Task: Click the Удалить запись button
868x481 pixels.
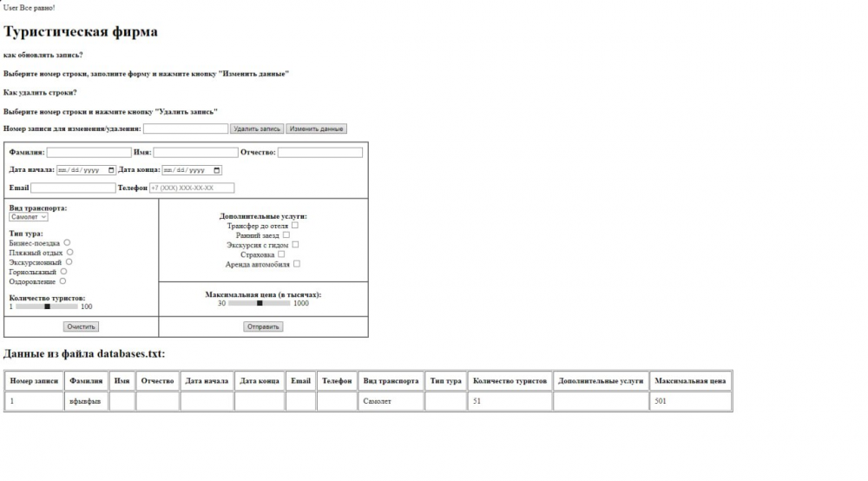Action: tap(257, 128)
